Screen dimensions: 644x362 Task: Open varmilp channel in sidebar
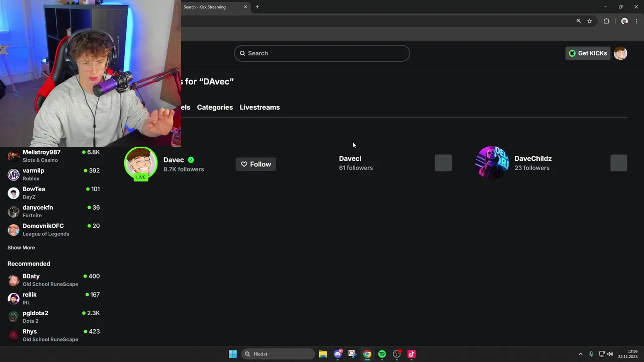[x=54, y=174]
